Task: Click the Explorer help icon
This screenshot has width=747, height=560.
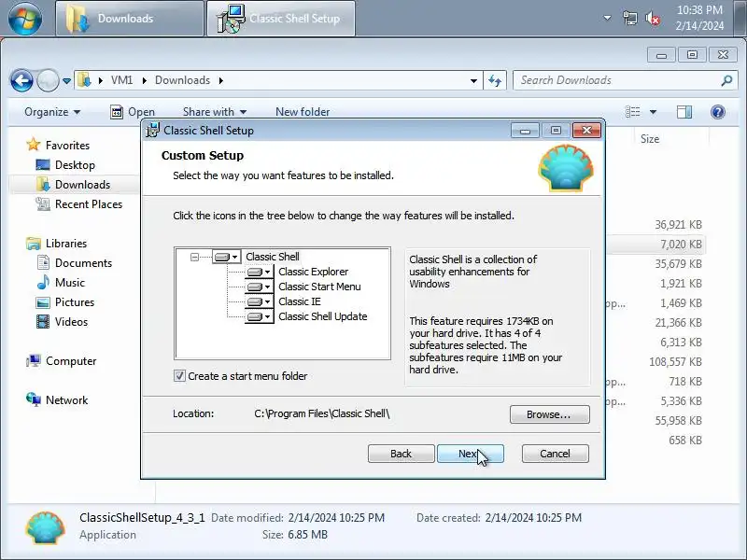Action: pos(717,112)
